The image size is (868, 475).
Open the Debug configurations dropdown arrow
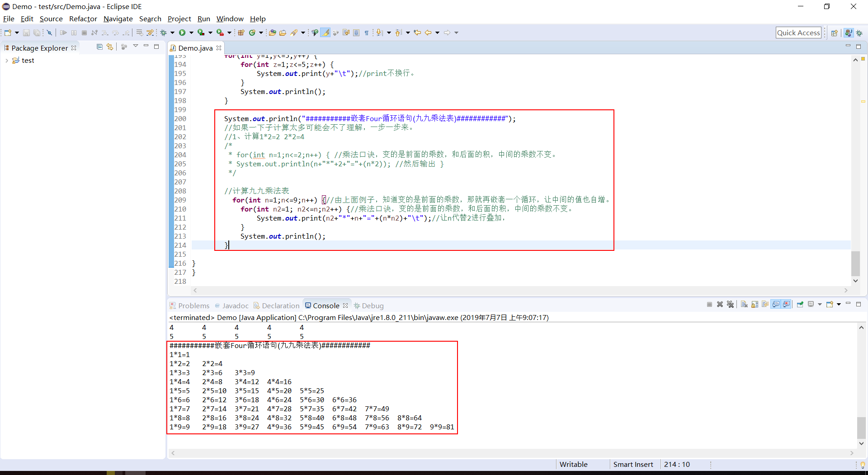pyautogui.click(x=172, y=33)
